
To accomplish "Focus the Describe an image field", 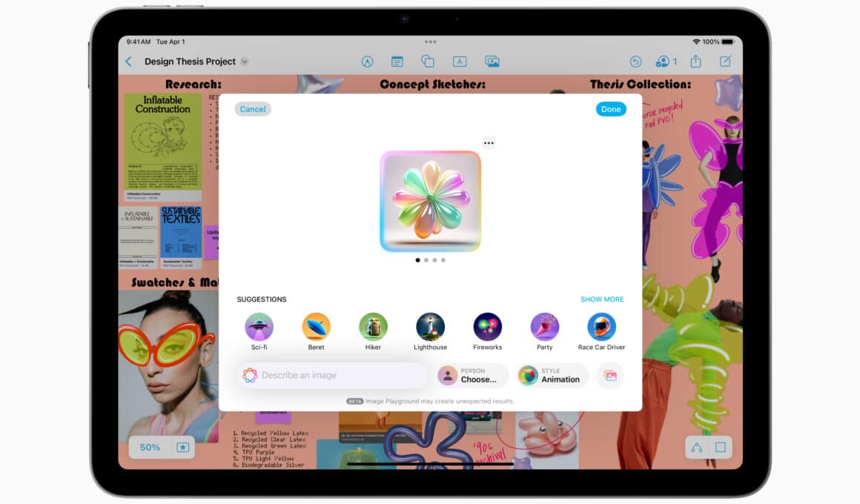I will [334, 375].
